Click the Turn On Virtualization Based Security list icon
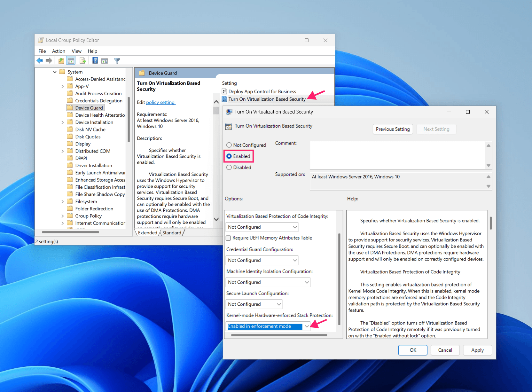 pos(224,99)
